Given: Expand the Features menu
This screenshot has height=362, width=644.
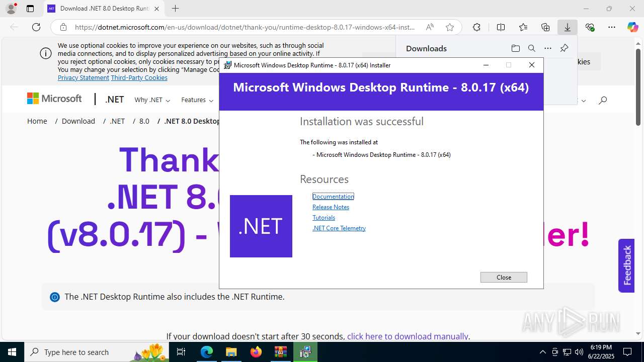Looking at the screenshot, I should tap(197, 100).
